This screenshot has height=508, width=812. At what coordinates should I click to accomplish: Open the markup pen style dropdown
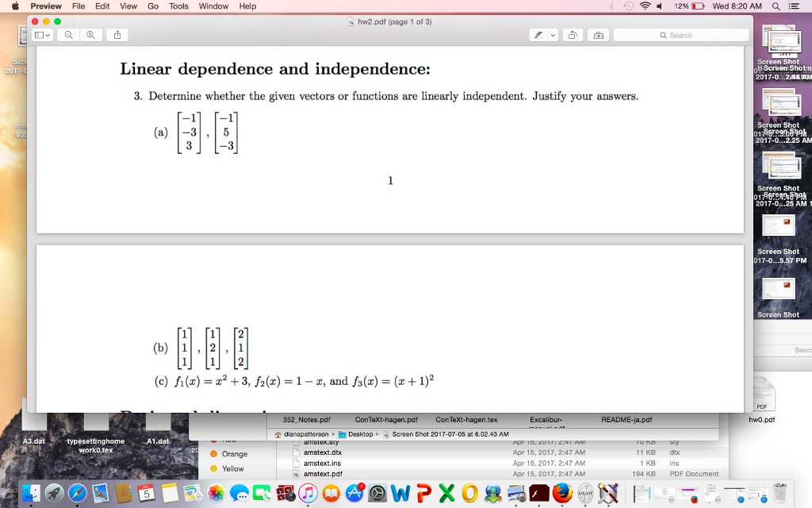pos(553,35)
